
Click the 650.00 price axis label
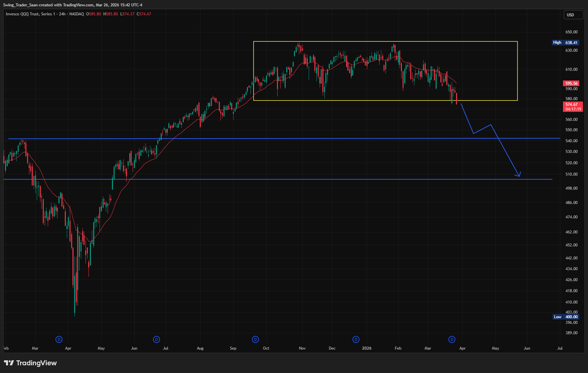pyautogui.click(x=571, y=32)
